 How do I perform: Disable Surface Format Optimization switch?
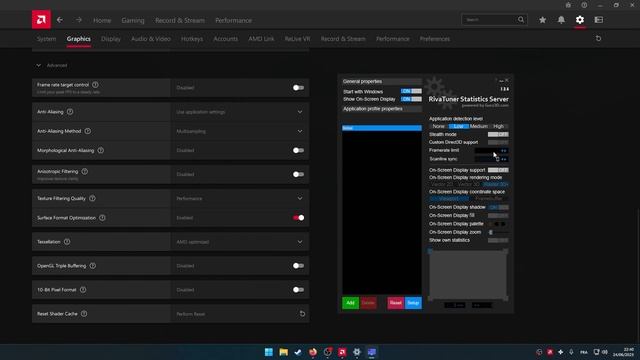[298, 218]
